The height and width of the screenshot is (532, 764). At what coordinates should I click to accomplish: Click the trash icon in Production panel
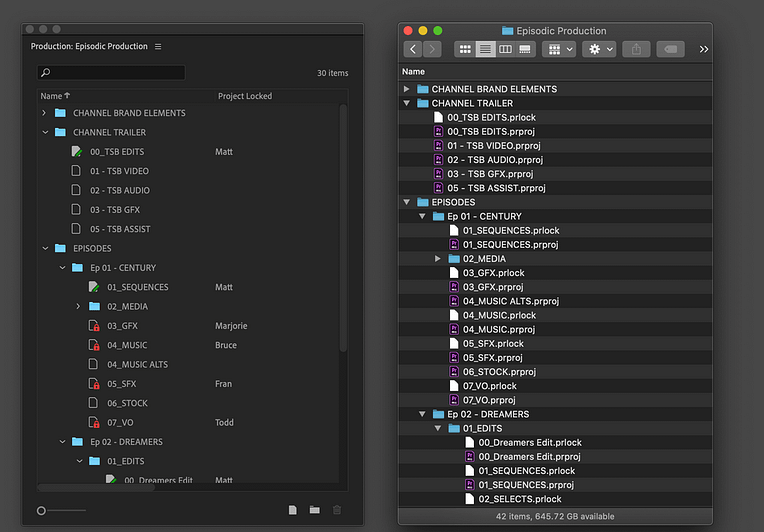337,510
